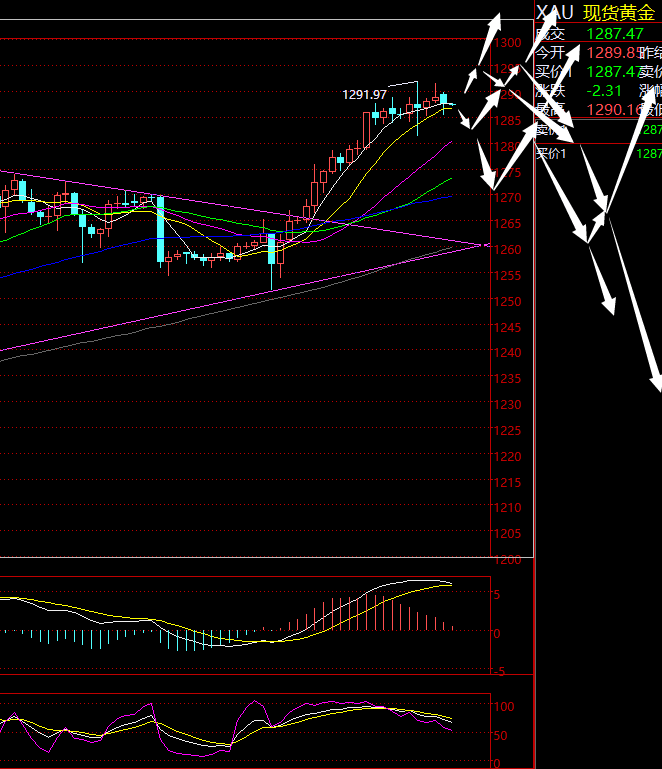662x769 pixels.
Task: Click the 1230 price axis label
Action: pos(508,405)
